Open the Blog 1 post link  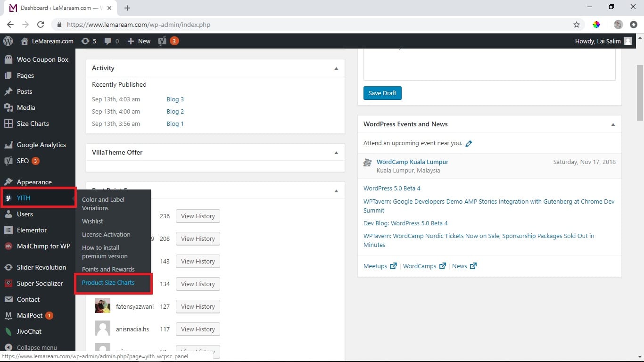[175, 123]
